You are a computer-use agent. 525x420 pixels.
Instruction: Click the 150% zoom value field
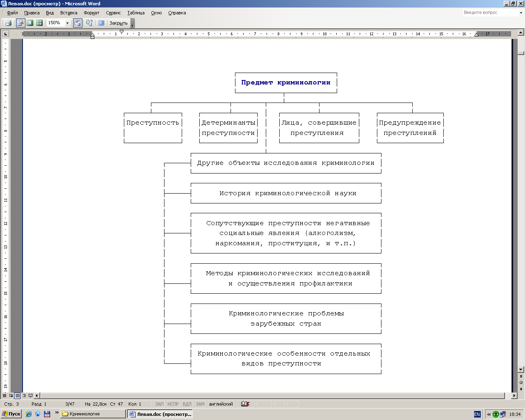pyautogui.click(x=55, y=23)
